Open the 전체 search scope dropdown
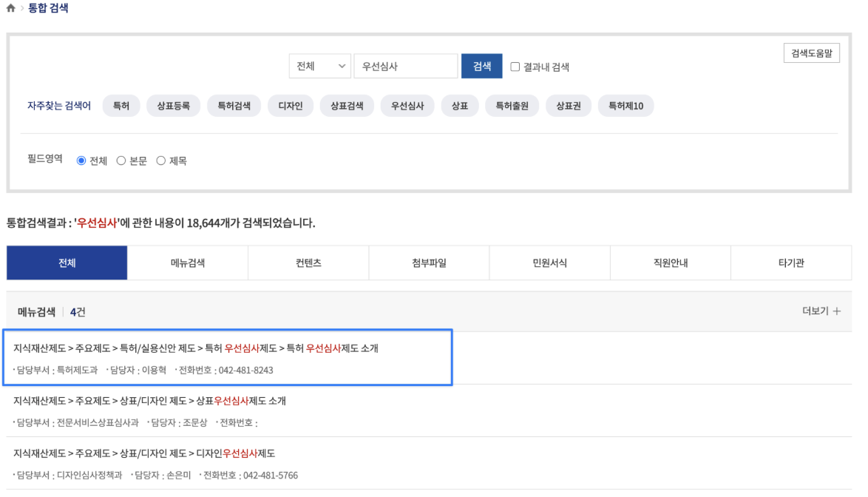The height and width of the screenshot is (497, 868). coord(319,66)
